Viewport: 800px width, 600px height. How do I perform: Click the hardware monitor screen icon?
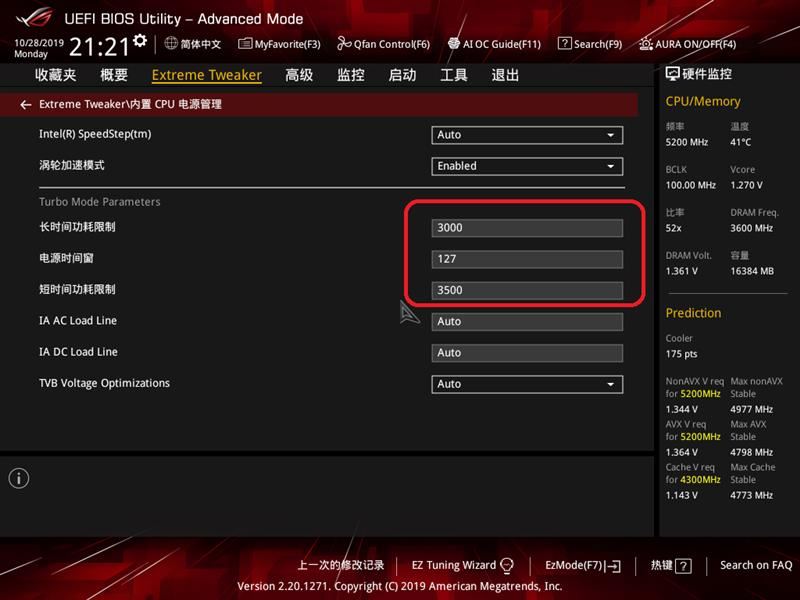672,74
